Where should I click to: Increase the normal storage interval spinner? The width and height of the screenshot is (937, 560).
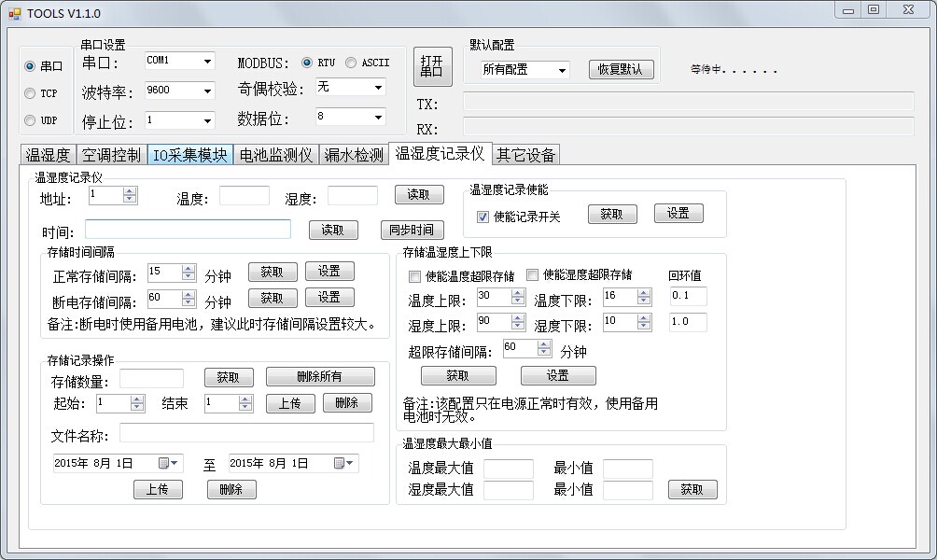(x=189, y=268)
